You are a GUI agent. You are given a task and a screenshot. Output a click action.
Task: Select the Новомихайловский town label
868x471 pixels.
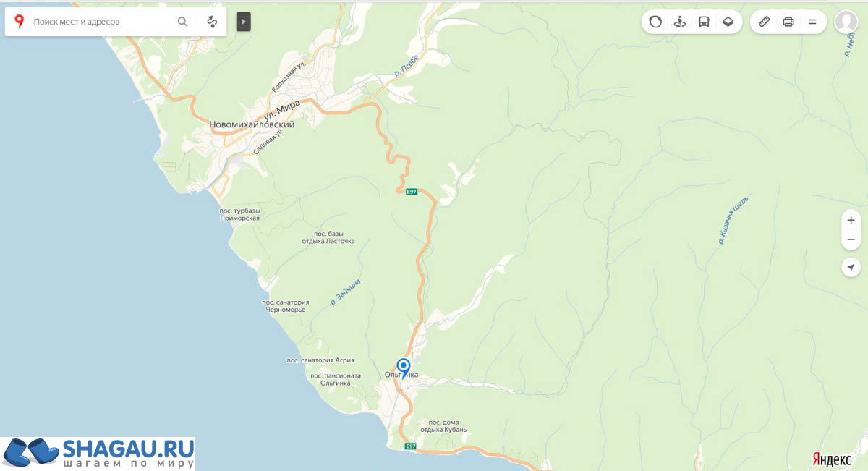tap(252, 124)
